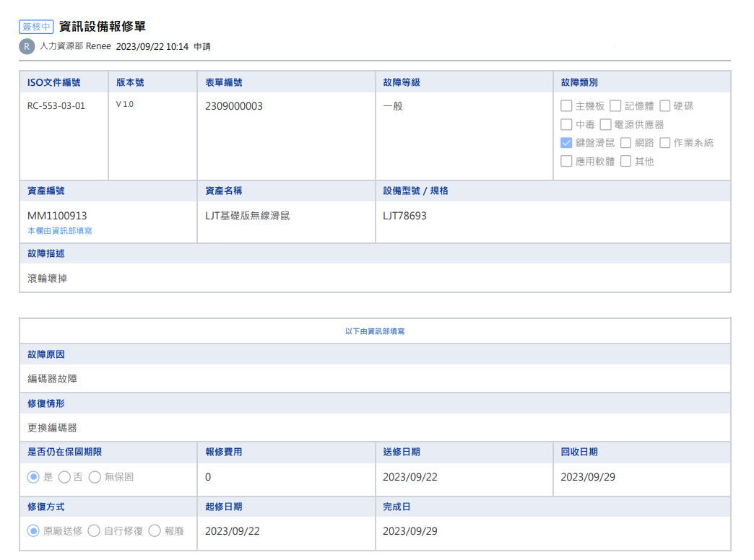Click asset number field MM1100913
The width and height of the screenshot is (754, 560).
pyautogui.click(x=57, y=216)
